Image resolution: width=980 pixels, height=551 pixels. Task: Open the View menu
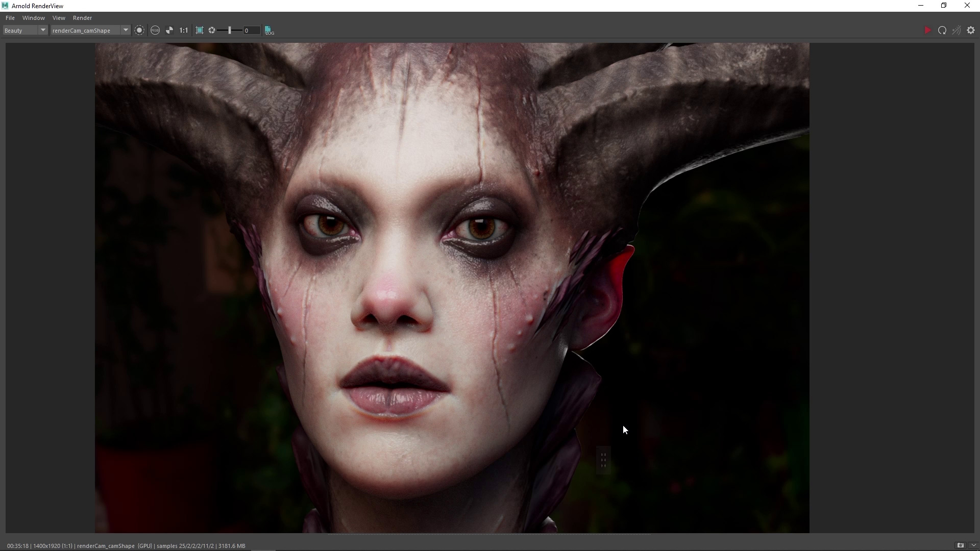tap(59, 17)
